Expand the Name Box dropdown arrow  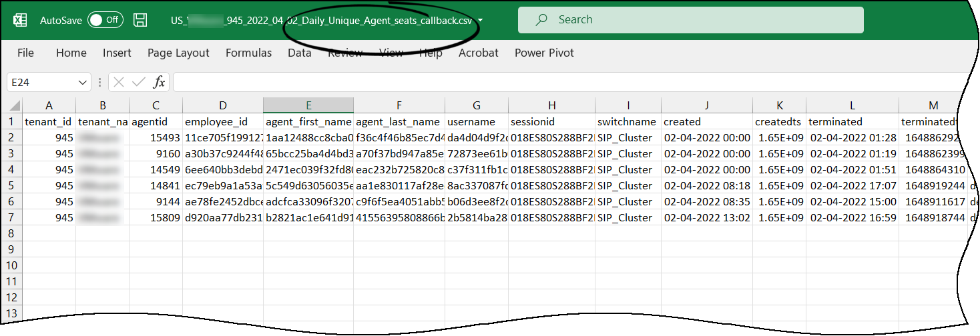click(83, 83)
